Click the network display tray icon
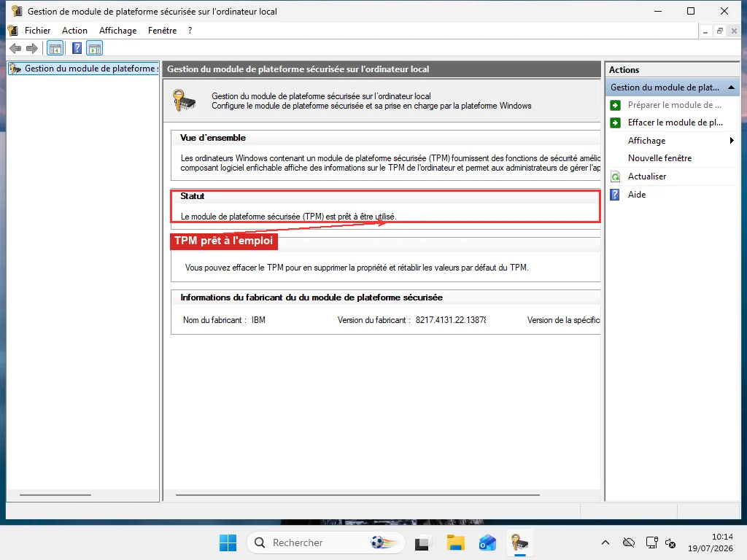The height and width of the screenshot is (560, 747). coord(651,542)
